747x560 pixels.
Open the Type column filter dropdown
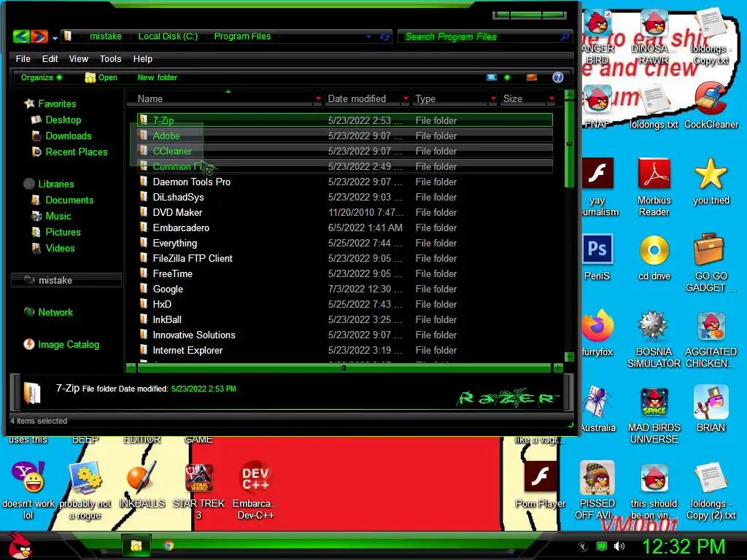point(493,98)
